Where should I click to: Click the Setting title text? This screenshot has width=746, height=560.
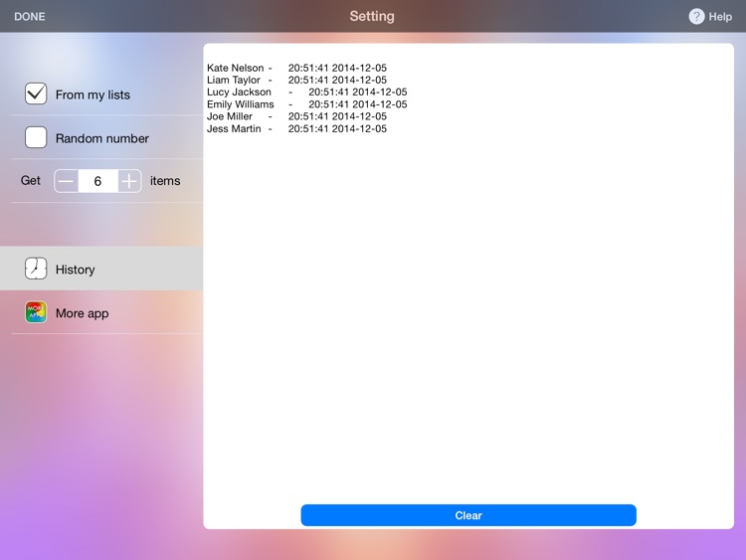click(372, 16)
